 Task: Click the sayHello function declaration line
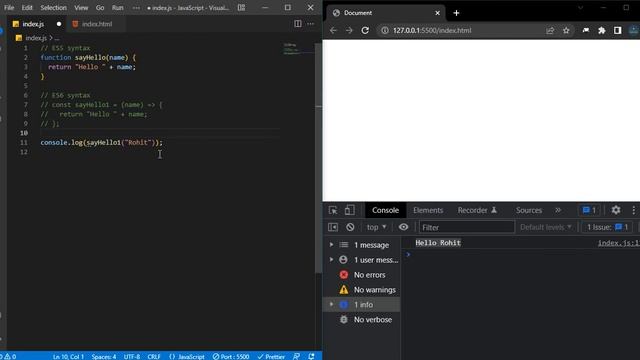[x=88, y=58]
